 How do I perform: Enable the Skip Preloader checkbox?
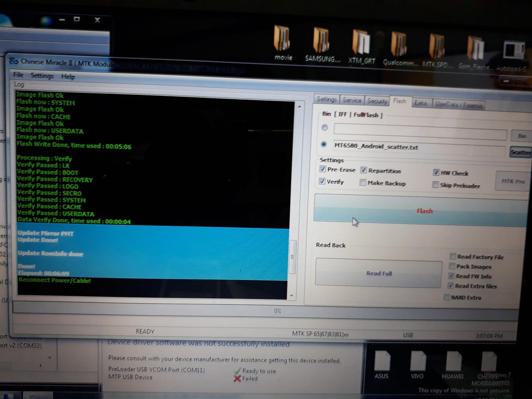pyautogui.click(x=435, y=185)
